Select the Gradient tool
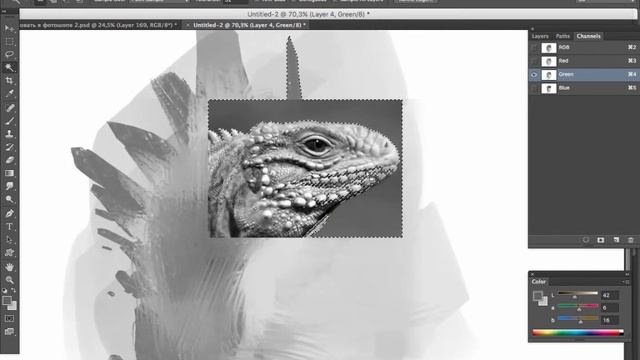640x360 pixels. (9, 173)
